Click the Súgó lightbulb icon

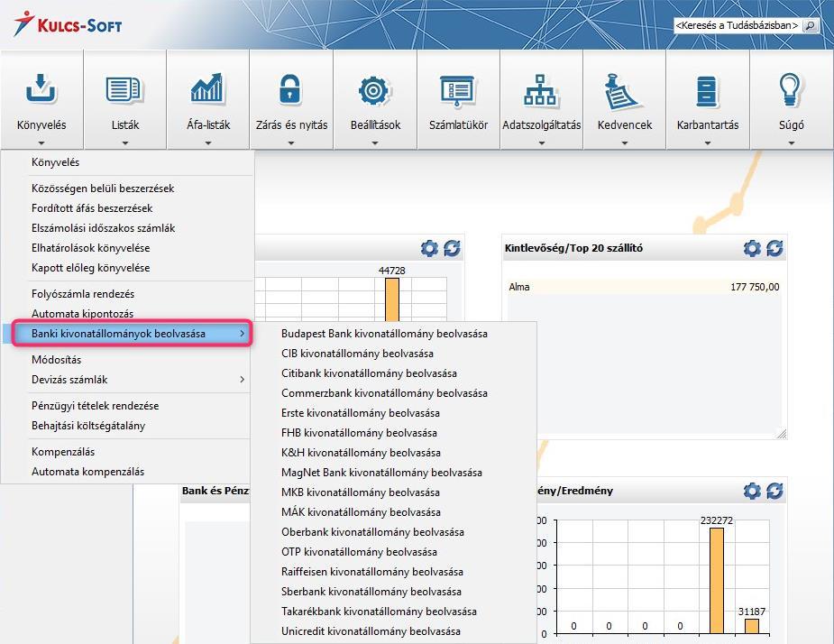point(791,89)
